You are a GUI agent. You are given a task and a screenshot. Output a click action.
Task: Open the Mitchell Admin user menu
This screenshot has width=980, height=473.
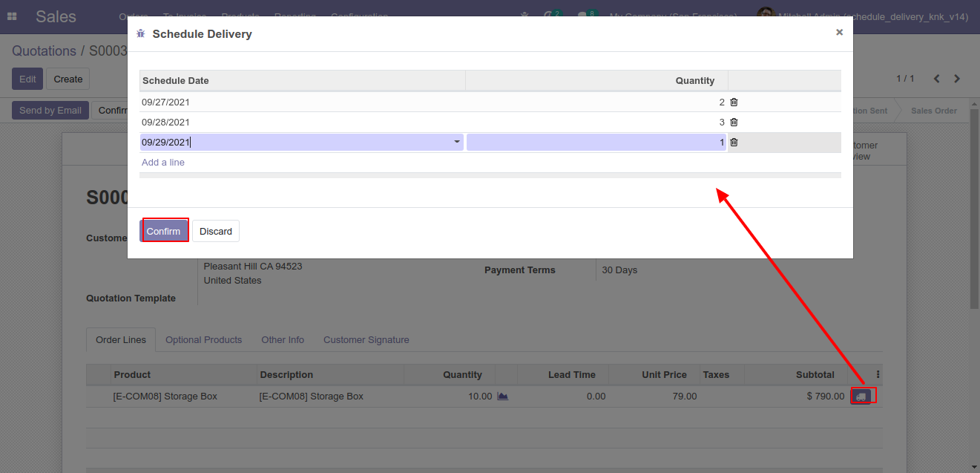click(x=863, y=16)
